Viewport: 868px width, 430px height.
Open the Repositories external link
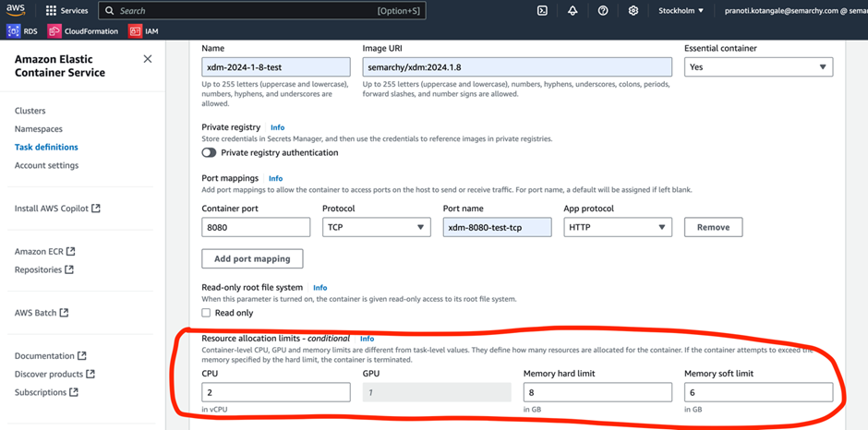point(43,269)
